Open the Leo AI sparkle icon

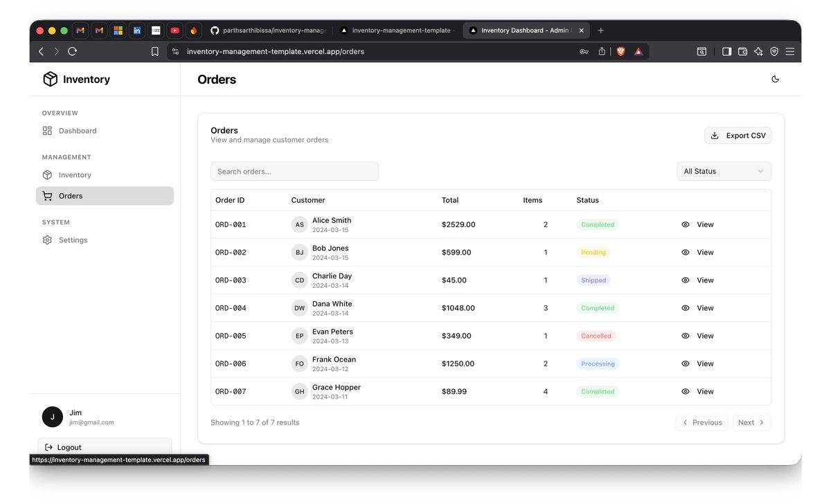pyautogui.click(x=758, y=51)
